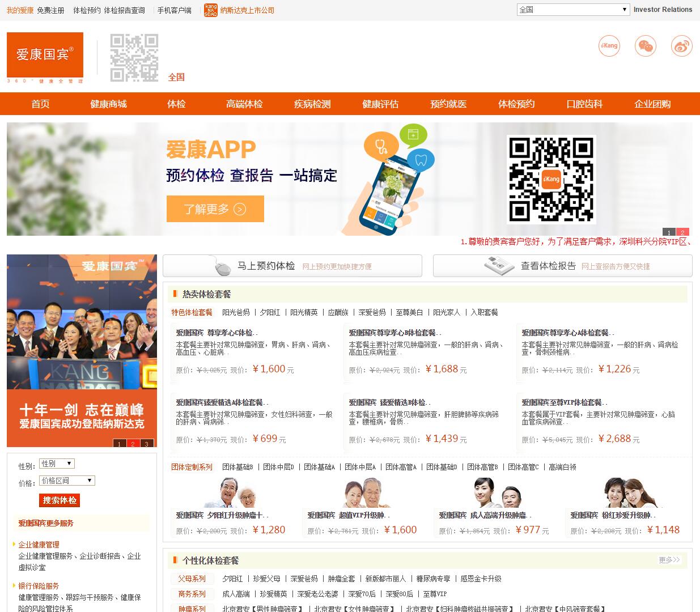The width and height of the screenshot is (700, 612).
Task: Select 团体高管A tab
Action: click(x=401, y=467)
